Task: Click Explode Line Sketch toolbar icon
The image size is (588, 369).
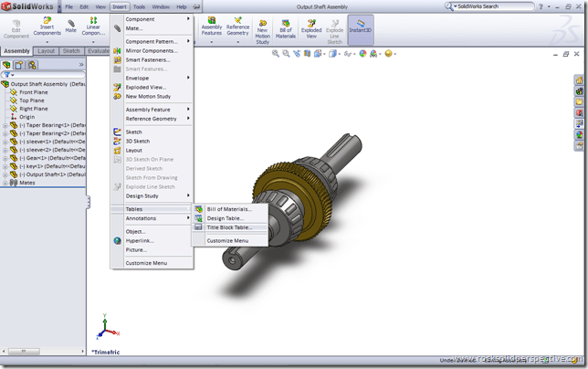Action: point(334,32)
